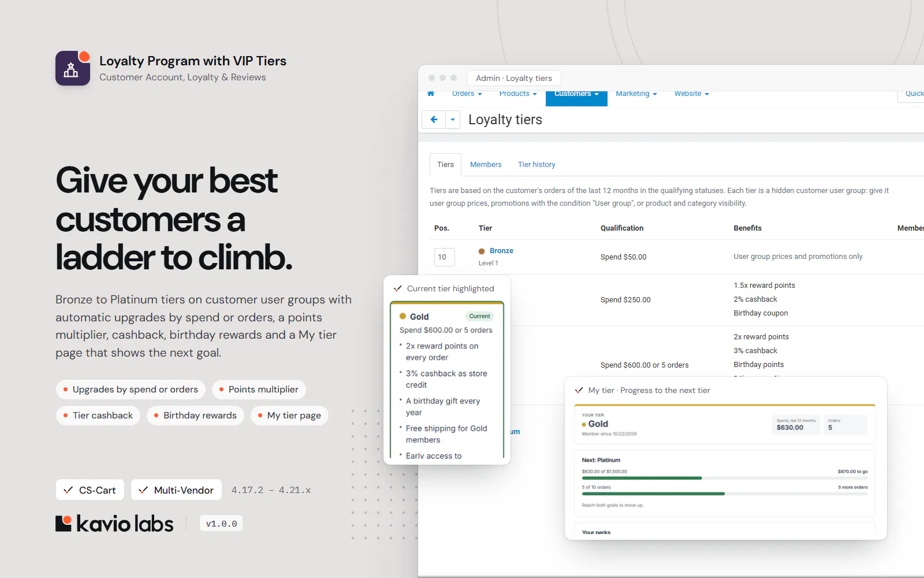This screenshot has height=578, width=924.
Task: Click the orders progress bar 5 of 10
Action: (x=725, y=494)
